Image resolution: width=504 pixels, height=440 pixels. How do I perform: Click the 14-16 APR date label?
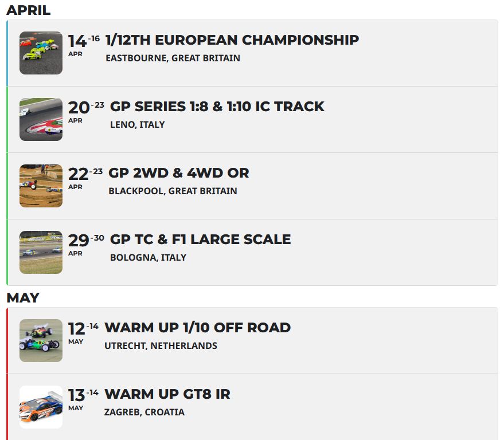pos(84,45)
